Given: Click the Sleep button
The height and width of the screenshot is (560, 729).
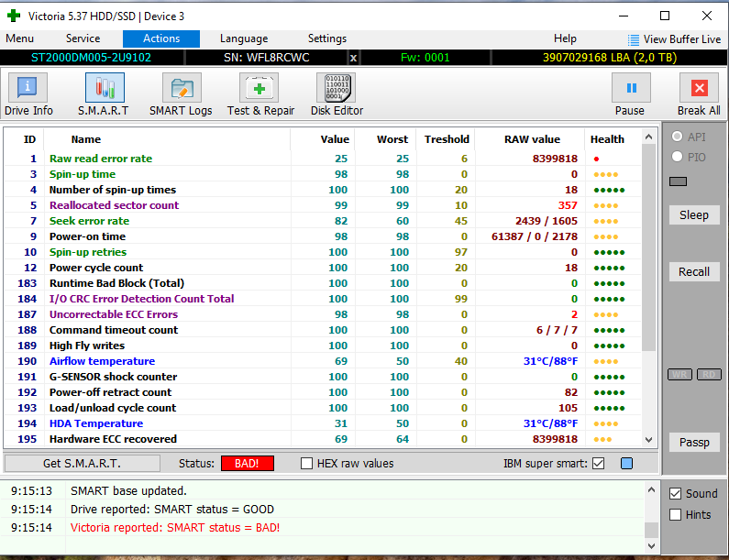Looking at the screenshot, I should pos(694,214).
